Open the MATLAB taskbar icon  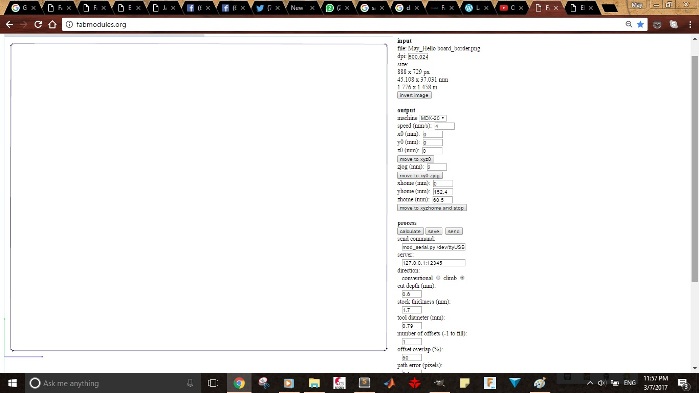click(389, 383)
